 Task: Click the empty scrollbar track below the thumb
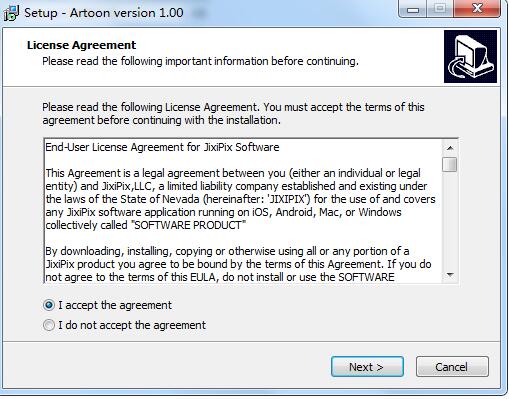point(450,220)
